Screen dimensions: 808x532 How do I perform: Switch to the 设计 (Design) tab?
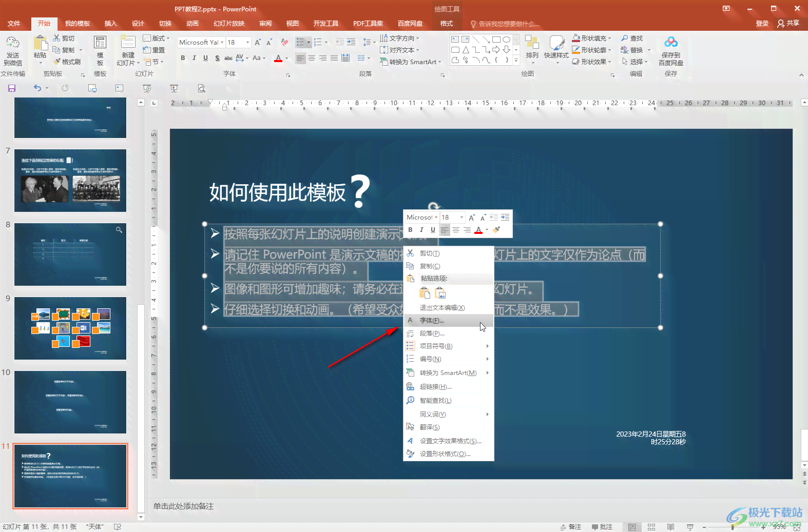(x=138, y=24)
